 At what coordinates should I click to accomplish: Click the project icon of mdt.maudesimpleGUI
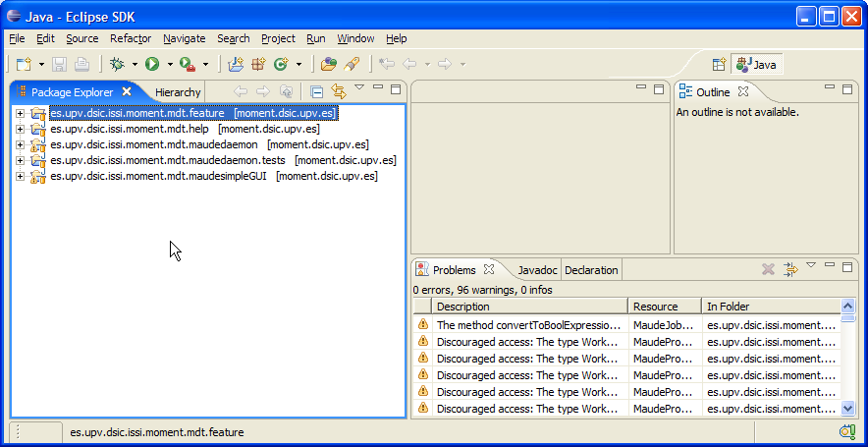coord(37,177)
